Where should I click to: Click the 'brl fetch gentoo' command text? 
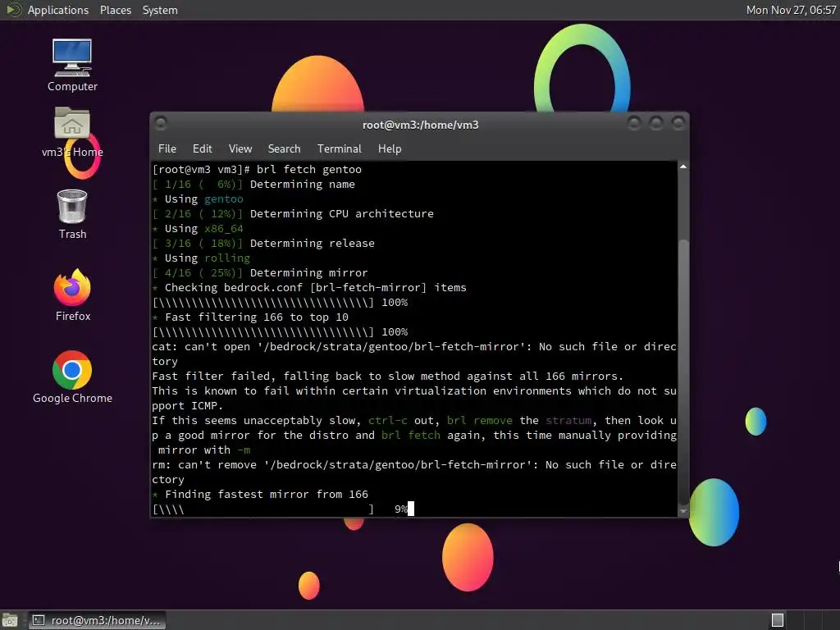click(x=309, y=169)
